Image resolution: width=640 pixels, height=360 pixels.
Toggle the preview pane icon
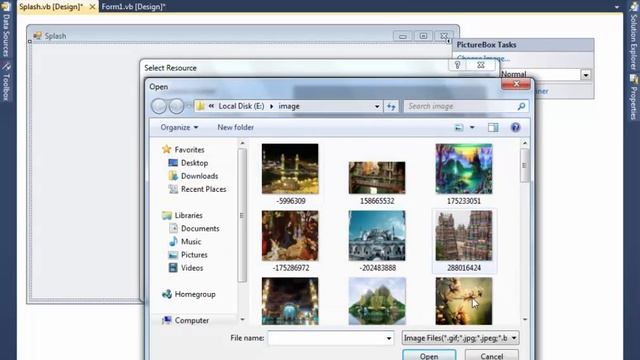point(493,128)
